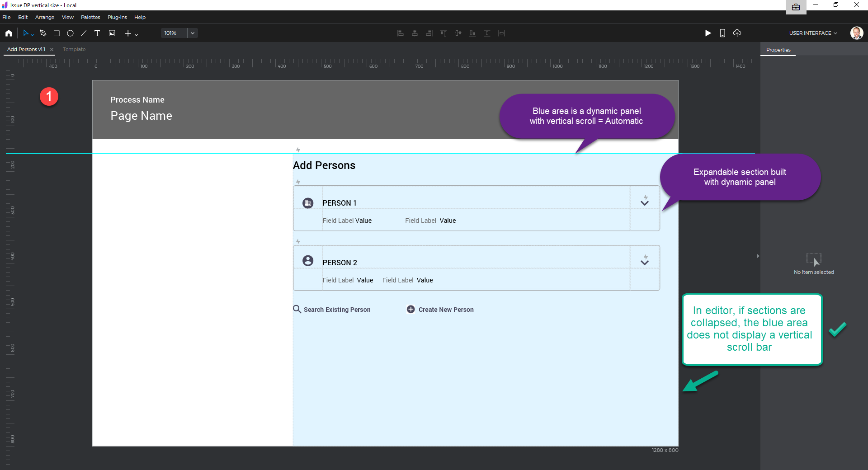Expand the PERSON 1 section chevron
This screenshot has height=470, width=868.
pyautogui.click(x=645, y=203)
